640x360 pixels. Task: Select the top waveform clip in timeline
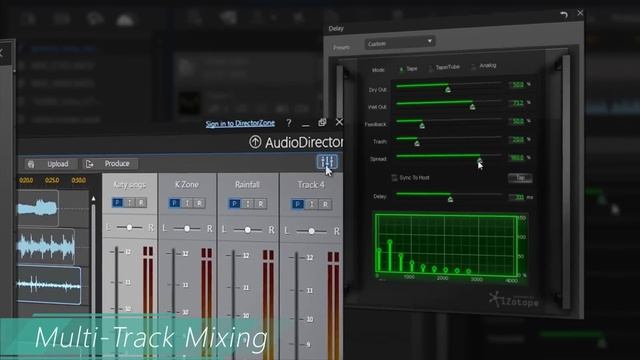point(38,208)
